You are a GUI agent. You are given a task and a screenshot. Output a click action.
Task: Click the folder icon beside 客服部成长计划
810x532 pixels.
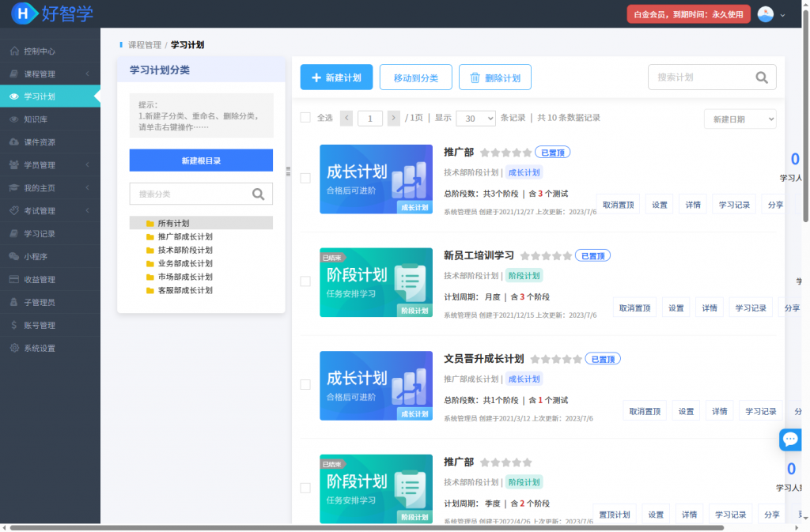tap(150, 291)
